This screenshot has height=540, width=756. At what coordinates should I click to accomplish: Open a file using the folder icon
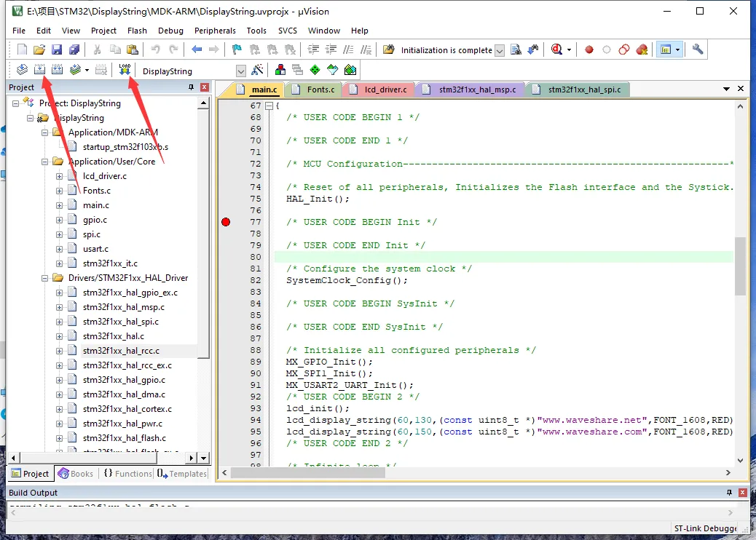[39, 49]
